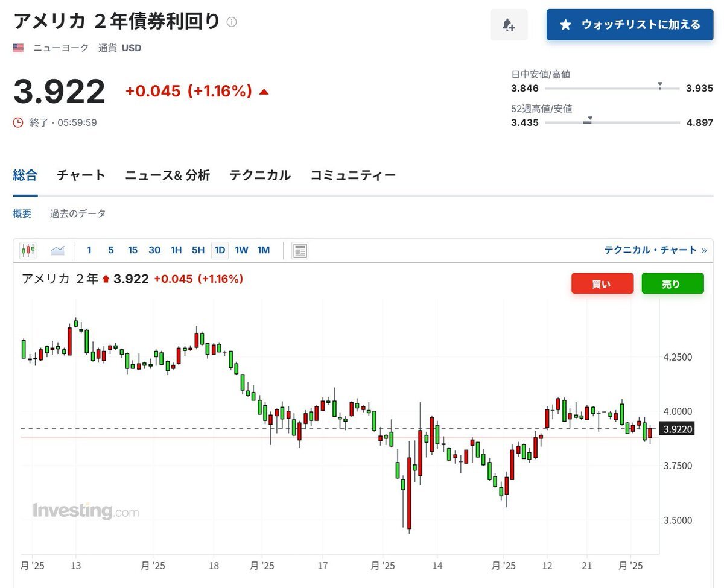Open the テクニカル・チャート link
Screen dimensions: 724x588
[x=655, y=250]
